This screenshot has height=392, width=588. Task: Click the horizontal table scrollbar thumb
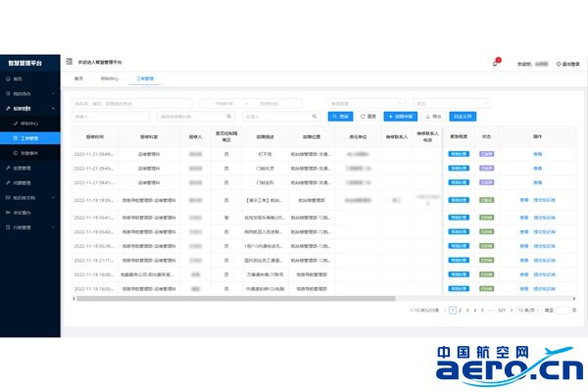pyautogui.click(x=235, y=299)
